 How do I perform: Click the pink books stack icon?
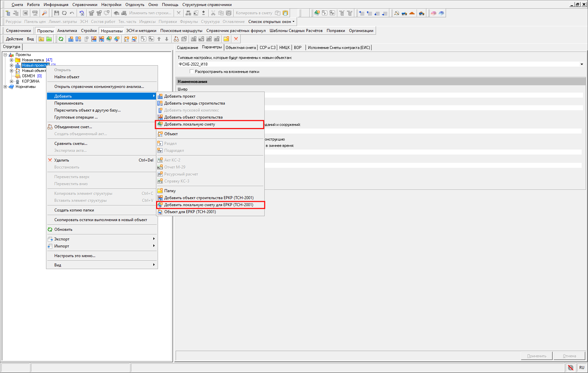point(434,13)
